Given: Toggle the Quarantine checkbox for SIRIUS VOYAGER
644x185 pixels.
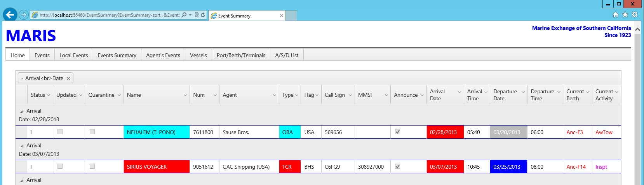Looking at the screenshot, I should pyautogui.click(x=92, y=166).
